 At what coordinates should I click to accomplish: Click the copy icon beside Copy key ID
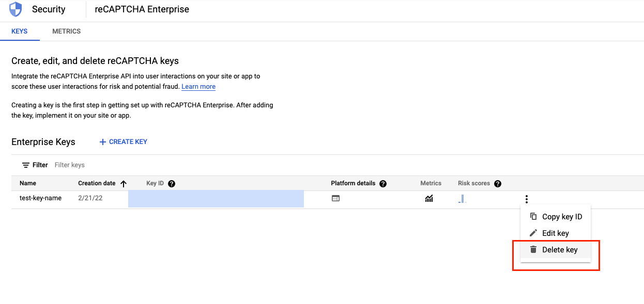(x=533, y=216)
